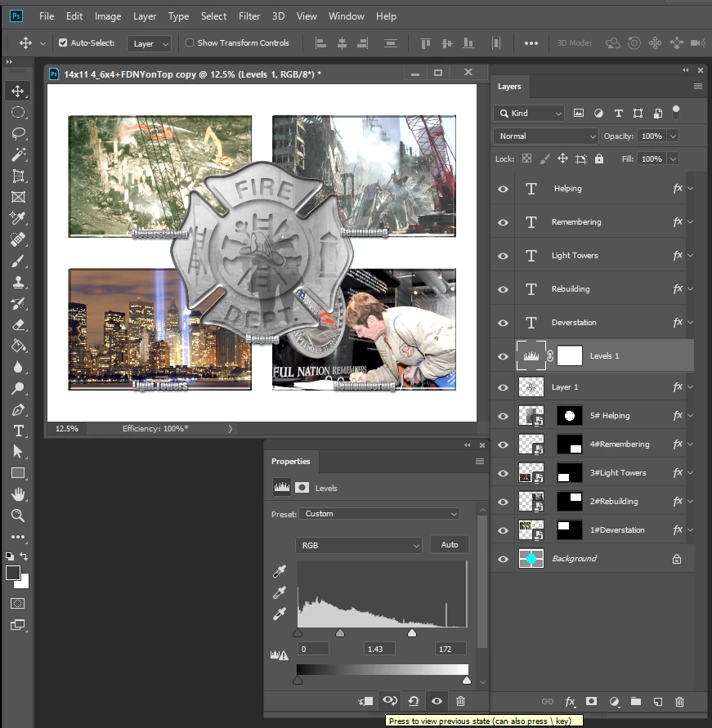Open the Image menu
Screen dimensions: 712x728
(108, 16)
